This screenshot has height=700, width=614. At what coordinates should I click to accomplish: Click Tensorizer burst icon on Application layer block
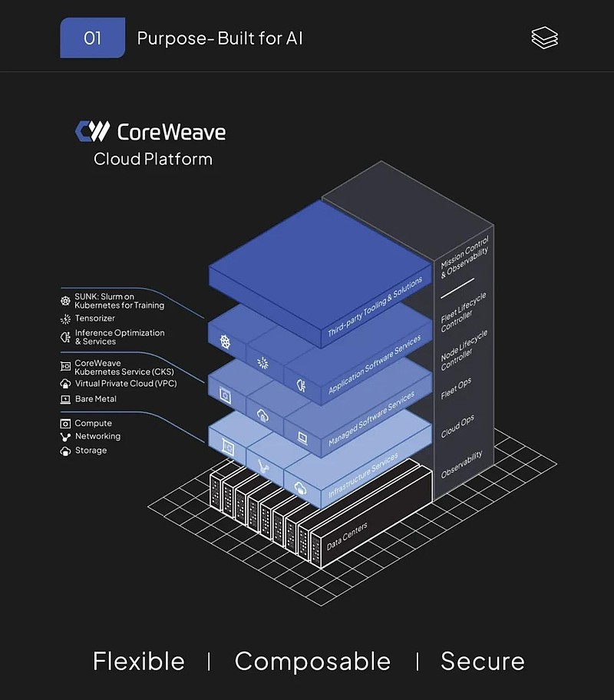tap(263, 362)
